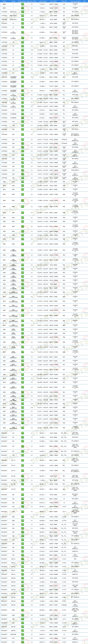This screenshot has height=644, width=88.
Task: Click the 'Moc silnika' column header
Action: pyautogui.click(x=53, y=1)
